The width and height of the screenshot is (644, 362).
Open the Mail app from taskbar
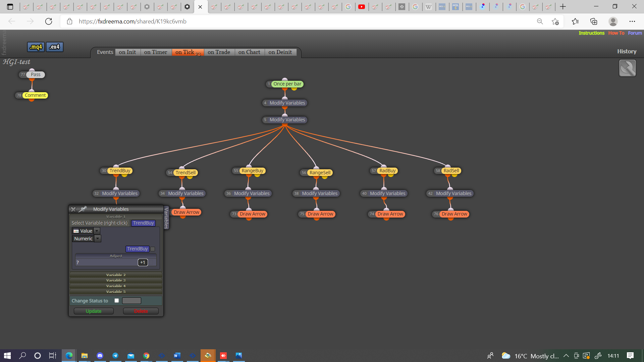(131, 356)
